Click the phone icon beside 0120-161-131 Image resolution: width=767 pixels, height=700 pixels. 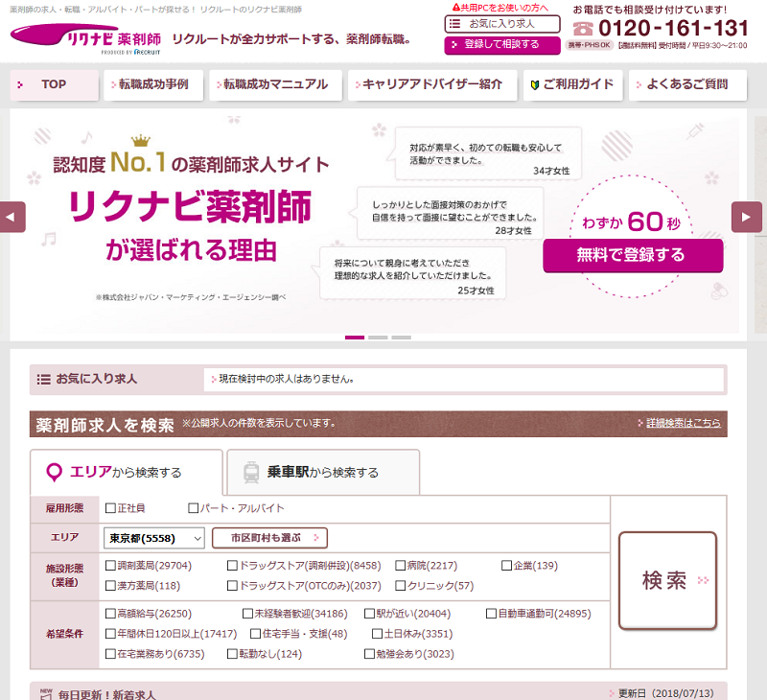coord(583,29)
